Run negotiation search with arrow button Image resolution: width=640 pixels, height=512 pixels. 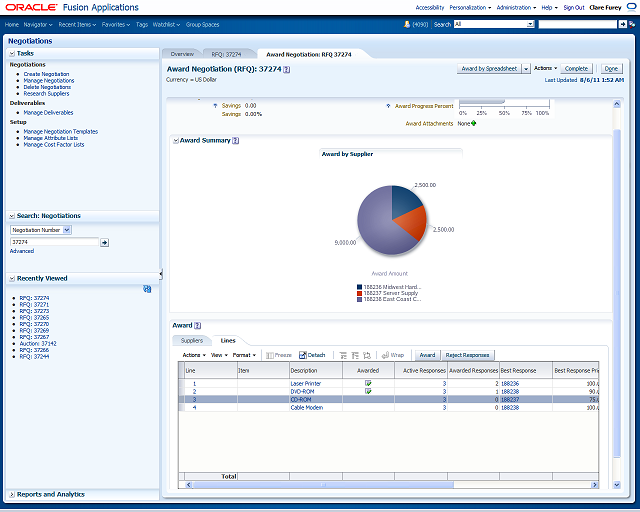104,243
